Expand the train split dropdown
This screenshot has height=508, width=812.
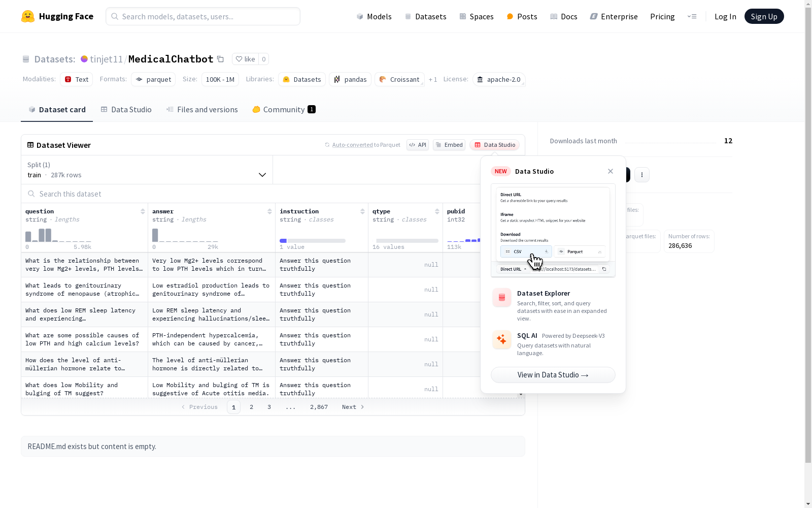tap(147, 170)
